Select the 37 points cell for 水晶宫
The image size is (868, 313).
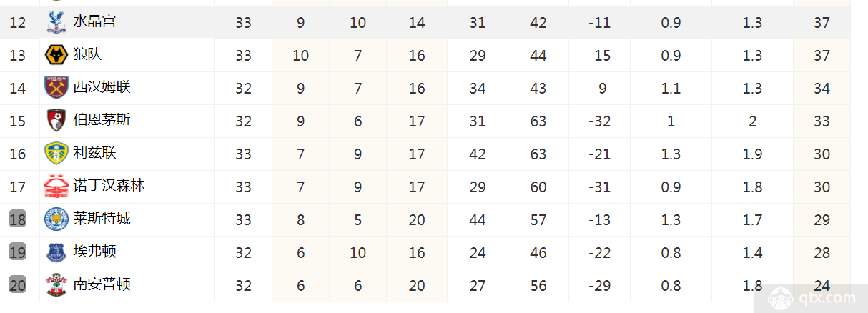822,23
